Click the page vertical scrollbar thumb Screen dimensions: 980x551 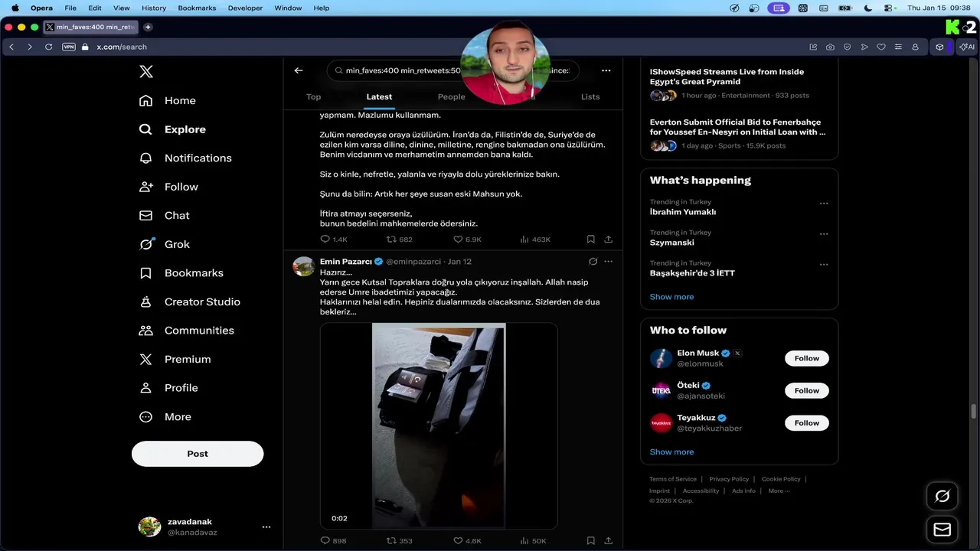click(x=974, y=411)
